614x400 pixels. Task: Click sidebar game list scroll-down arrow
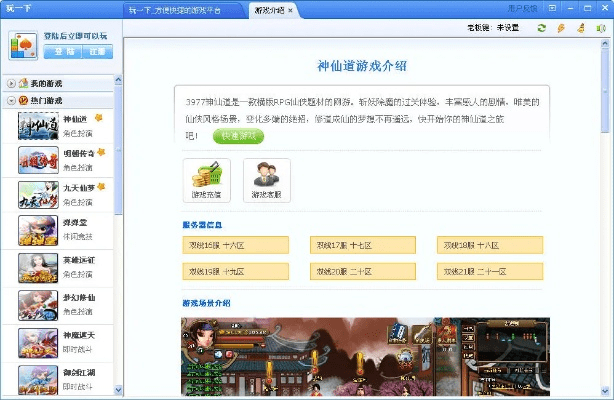[x=118, y=390]
